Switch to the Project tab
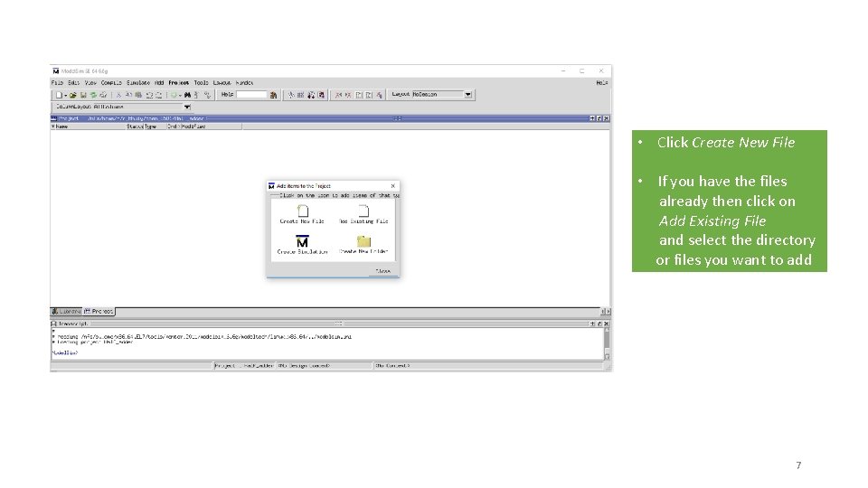Viewport: 868px width, 488px height. [x=99, y=312]
